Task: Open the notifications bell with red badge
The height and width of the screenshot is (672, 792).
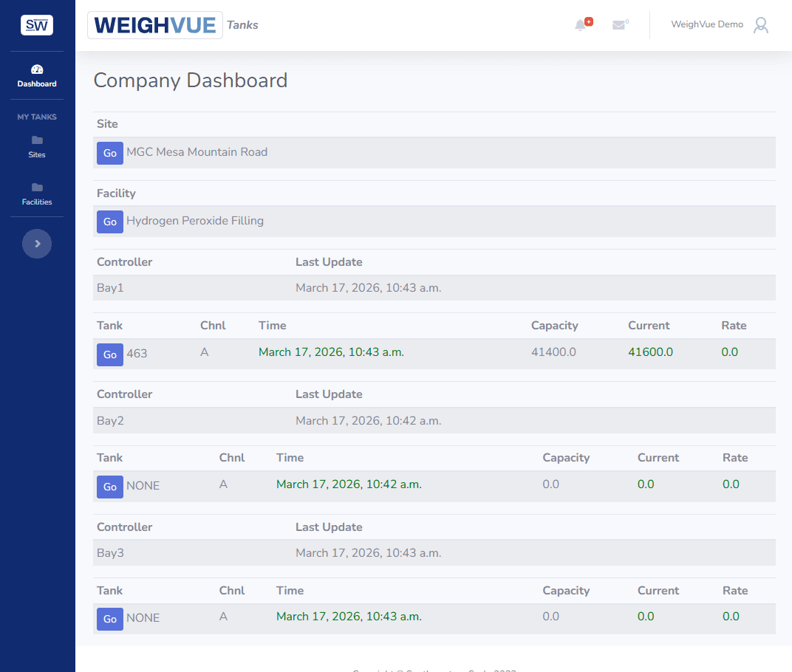Action: click(580, 24)
